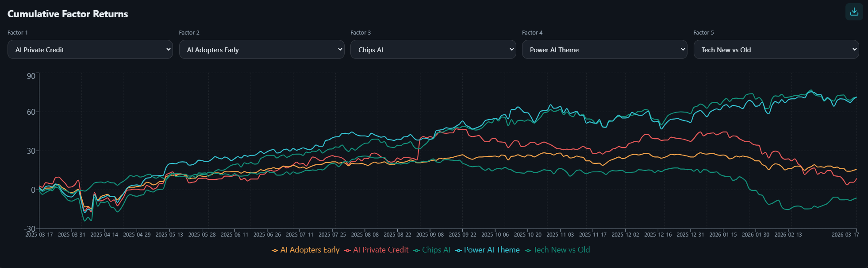Click the Factor 5 label
The width and height of the screenshot is (868, 268).
coord(703,33)
